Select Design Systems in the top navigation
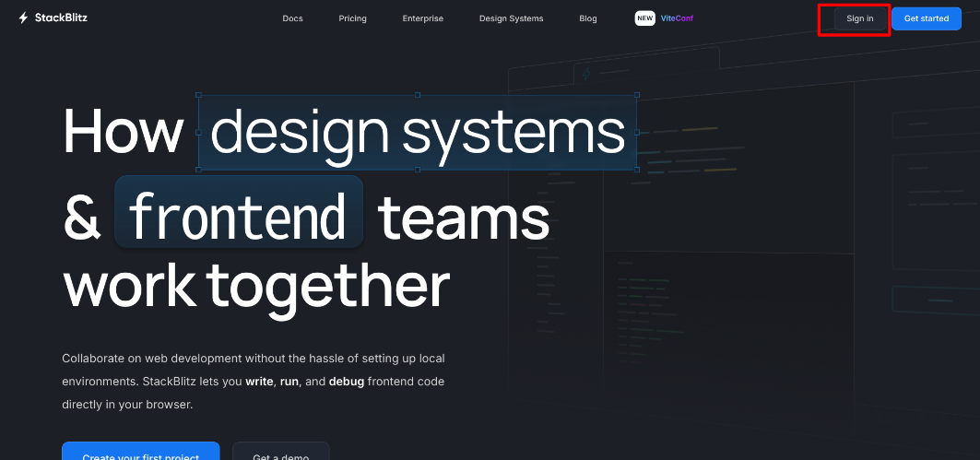 [x=511, y=18]
